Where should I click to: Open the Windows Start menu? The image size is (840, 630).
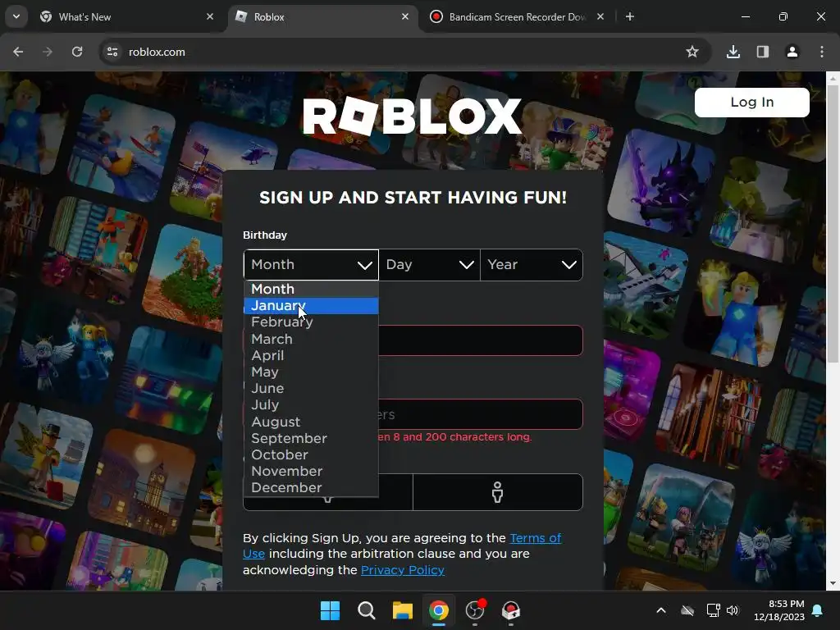(330, 610)
